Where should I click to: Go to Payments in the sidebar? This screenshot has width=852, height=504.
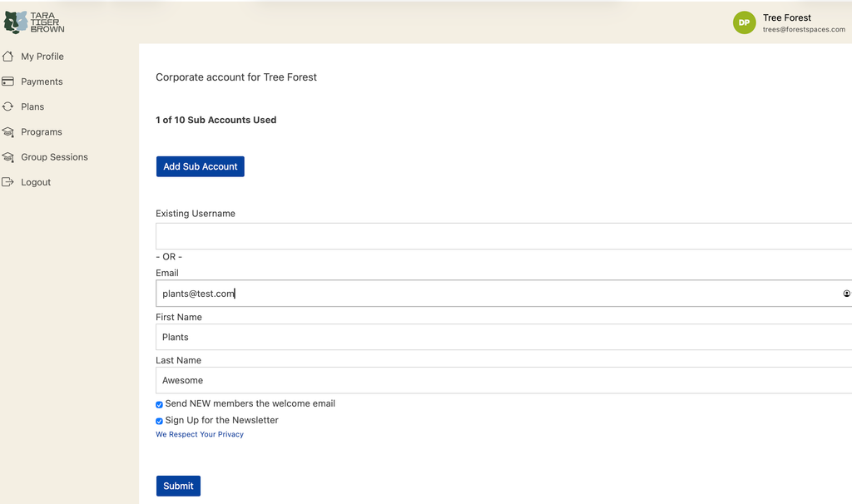[42, 82]
